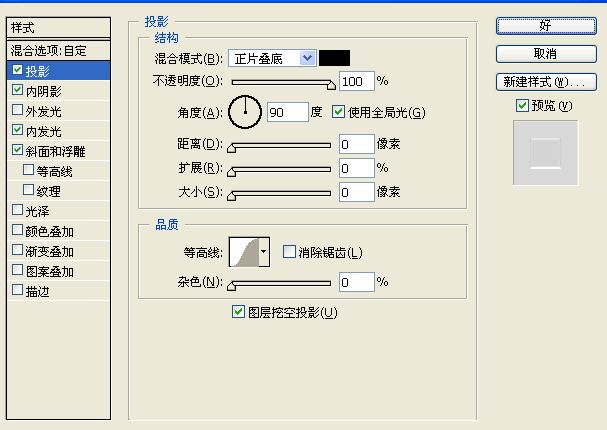Select the 内阴影 row label
The width and height of the screenshot is (607, 430).
43,91
